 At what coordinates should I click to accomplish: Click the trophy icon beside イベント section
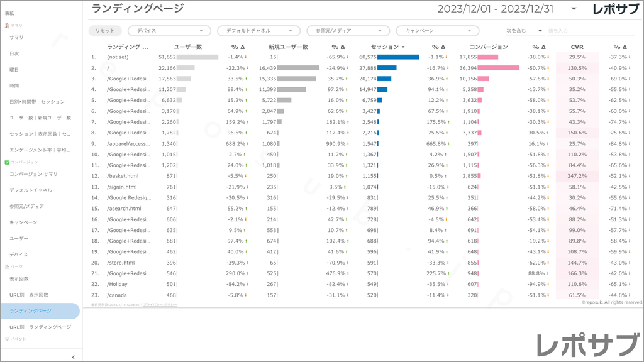[x=7, y=339]
